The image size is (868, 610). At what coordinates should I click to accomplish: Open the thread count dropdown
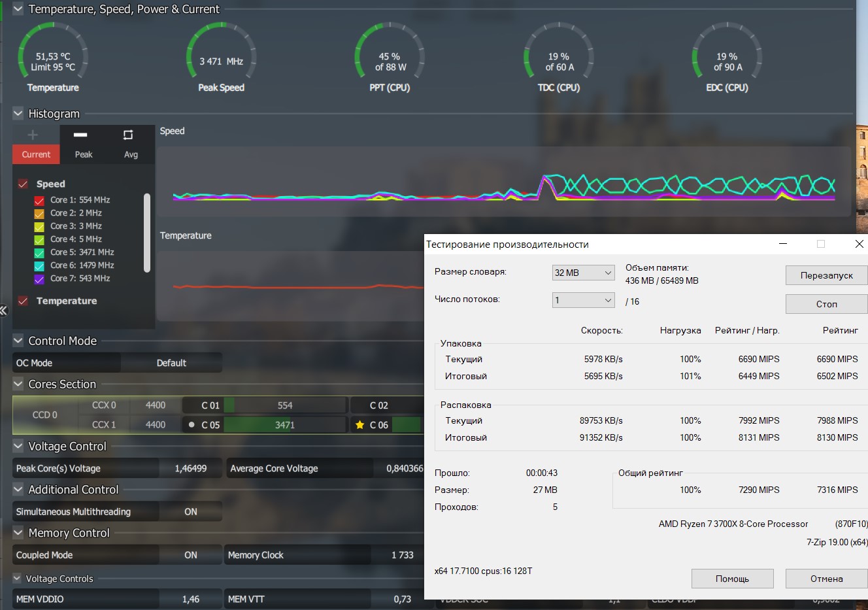click(584, 300)
